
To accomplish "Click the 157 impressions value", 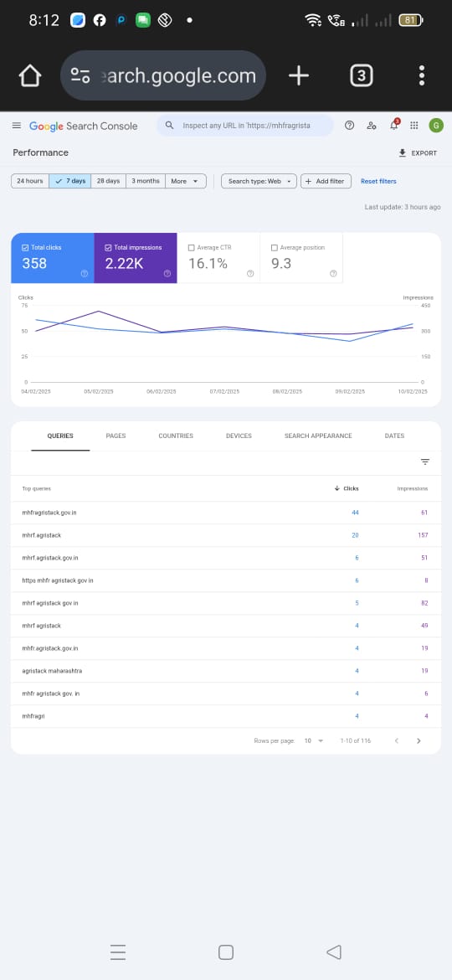I will click(423, 535).
